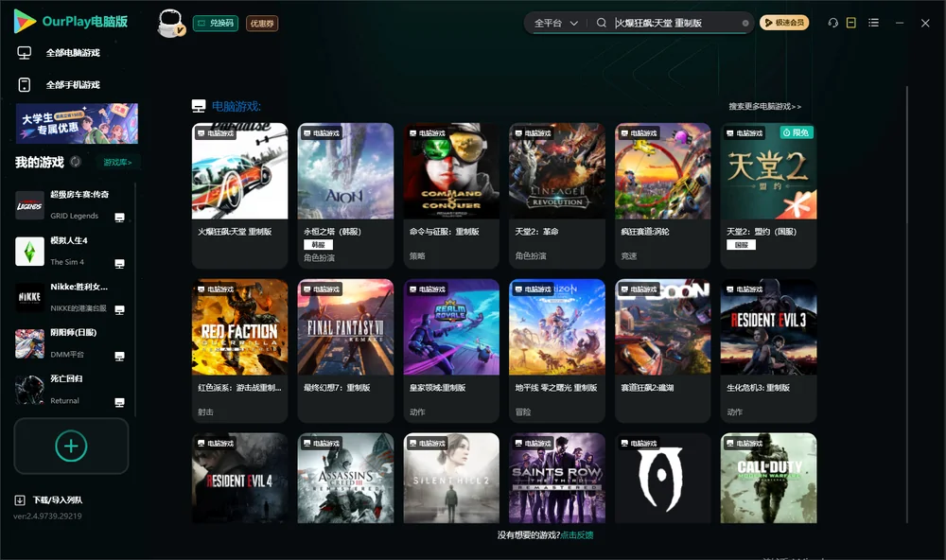Select the Silent Hill 2 cover
The width and height of the screenshot is (946, 560).
451,478
